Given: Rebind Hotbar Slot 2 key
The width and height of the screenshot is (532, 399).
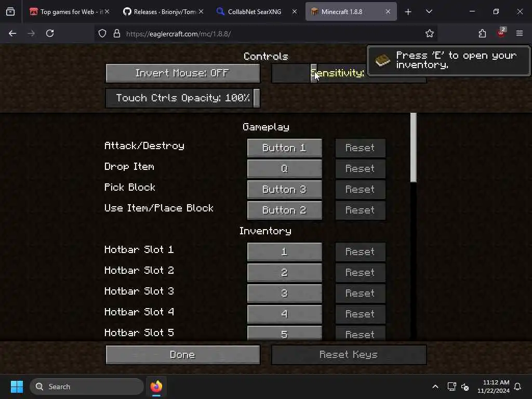Looking at the screenshot, I should (284, 272).
